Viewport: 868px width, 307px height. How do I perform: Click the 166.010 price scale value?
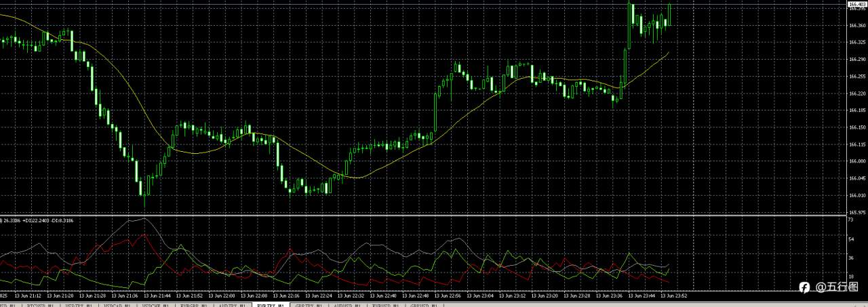coord(856,196)
